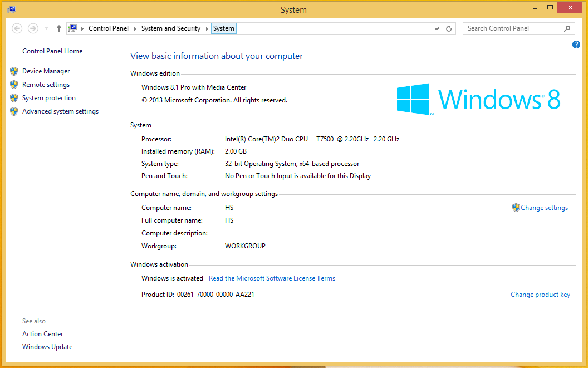
Task: Select System and Security breadcrumb
Action: point(170,28)
